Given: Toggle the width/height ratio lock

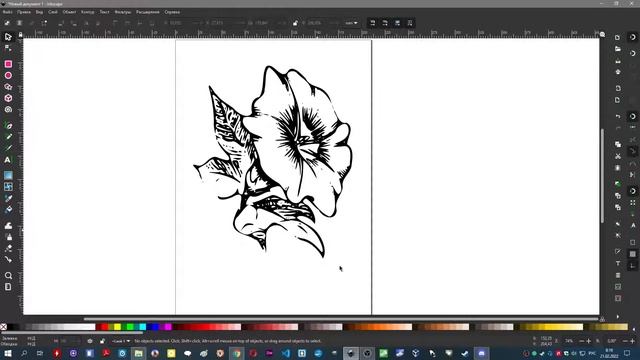Looking at the screenshot, I should pos(295,23).
